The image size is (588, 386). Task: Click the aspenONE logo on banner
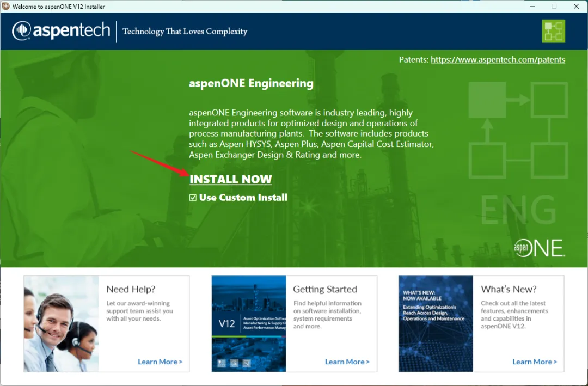539,248
